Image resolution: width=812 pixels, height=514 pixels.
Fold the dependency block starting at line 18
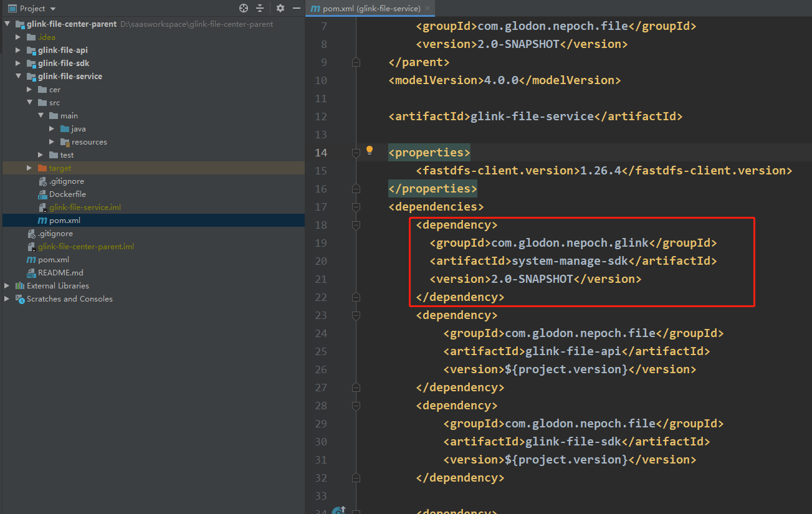(356, 224)
